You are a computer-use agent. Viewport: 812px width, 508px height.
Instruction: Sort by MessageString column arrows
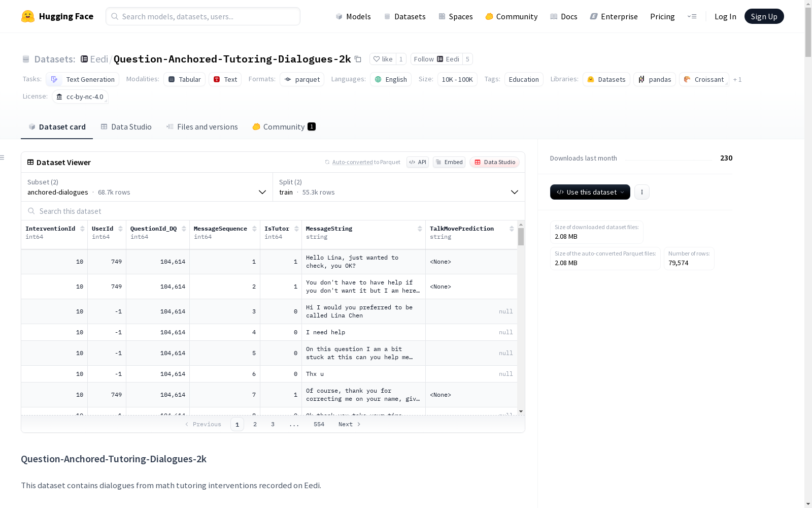click(x=420, y=229)
